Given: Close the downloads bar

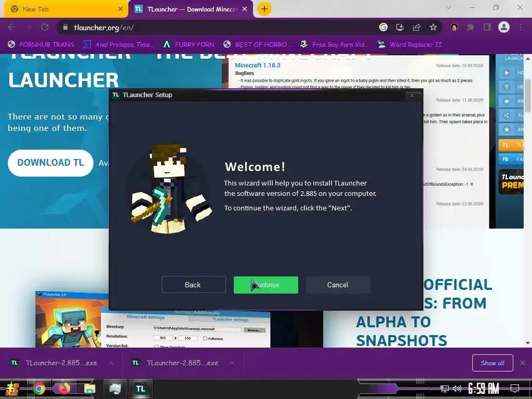Looking at the screenshot, I should tap(523, 363).
